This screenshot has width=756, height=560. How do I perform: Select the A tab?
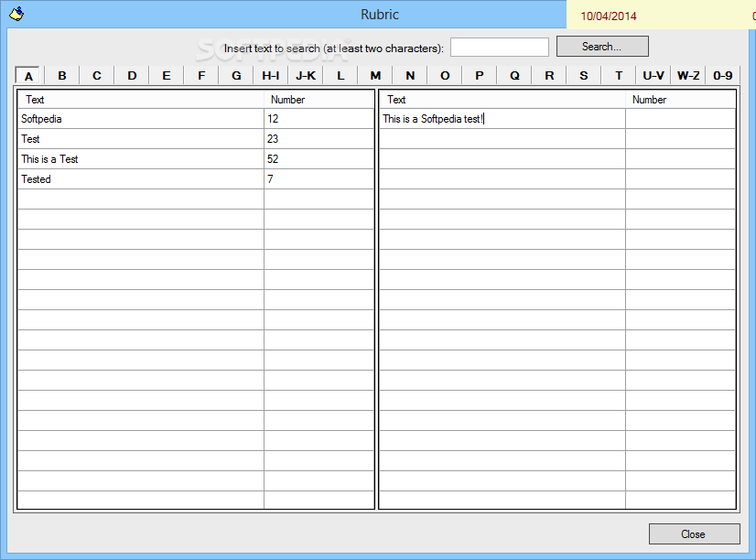pyautogui.click(x=28, y=76)
